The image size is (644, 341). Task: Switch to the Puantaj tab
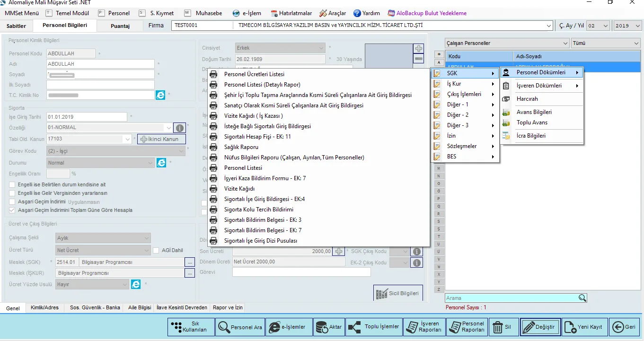click(120, 26)
